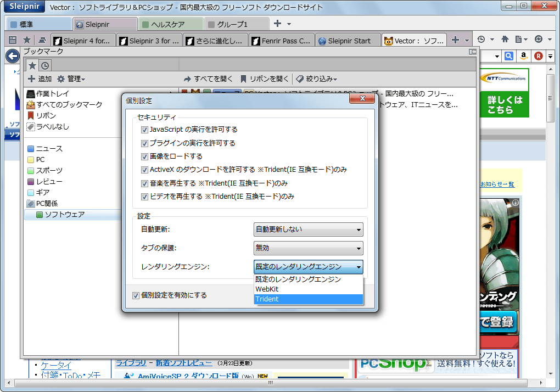This screenshot has height=392, width=560.
Task: Click the reload circular arrows icon
Action: [539, 40]
